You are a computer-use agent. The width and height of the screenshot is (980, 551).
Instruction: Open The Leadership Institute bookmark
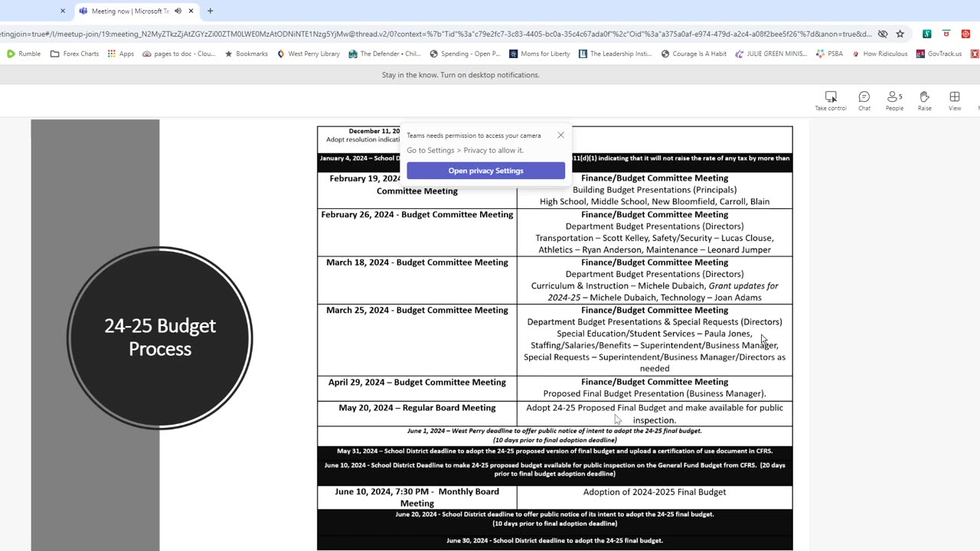(616, 54)
